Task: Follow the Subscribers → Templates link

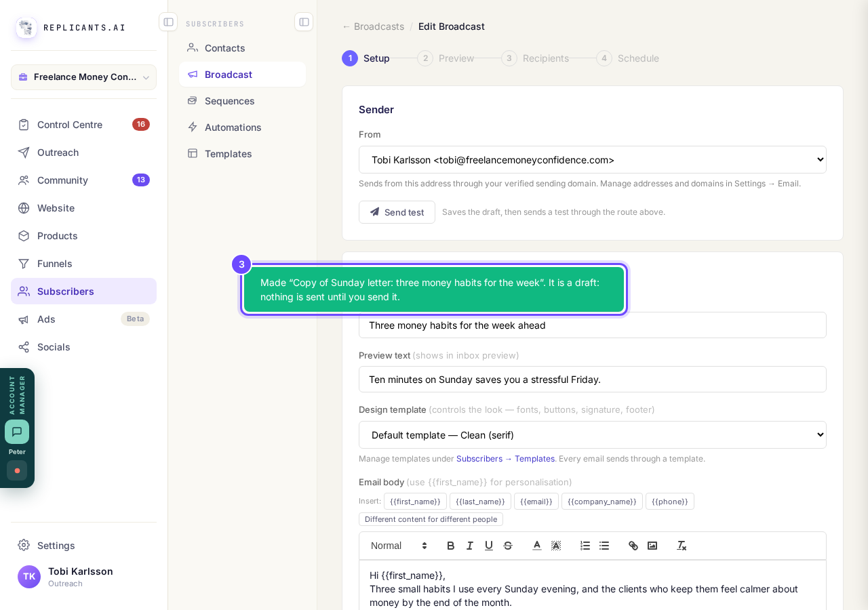Action: click(505, 459)
